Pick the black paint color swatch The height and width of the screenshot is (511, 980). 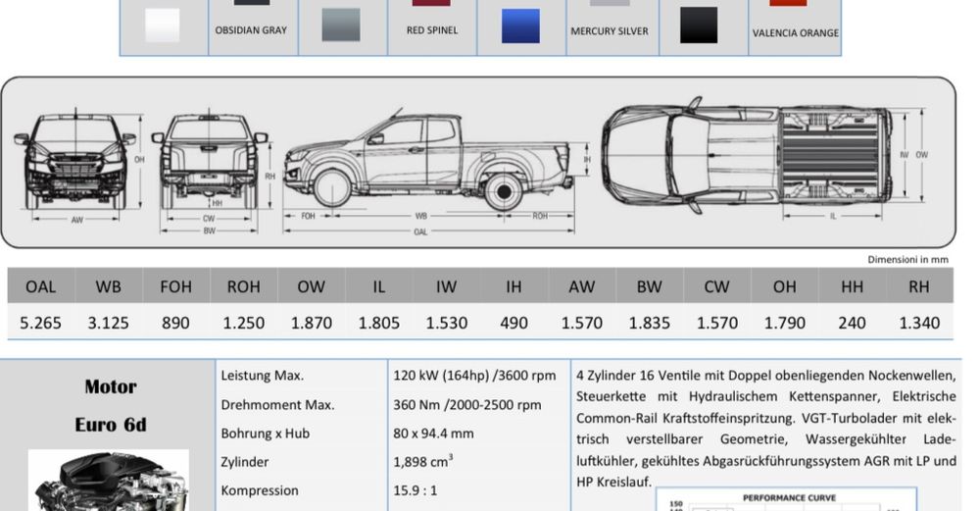click(x=699, y=26)
